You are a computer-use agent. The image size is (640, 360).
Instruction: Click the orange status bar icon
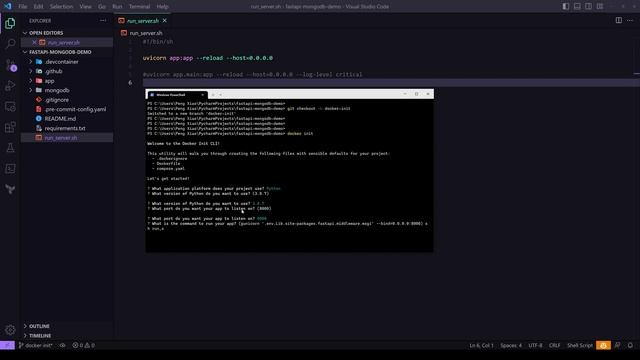(603, 345)
